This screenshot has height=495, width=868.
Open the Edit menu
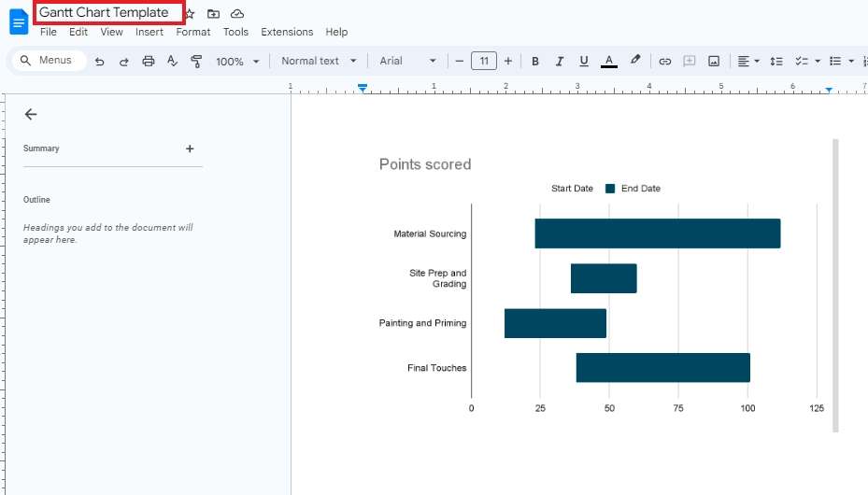[x=78, y=32]
